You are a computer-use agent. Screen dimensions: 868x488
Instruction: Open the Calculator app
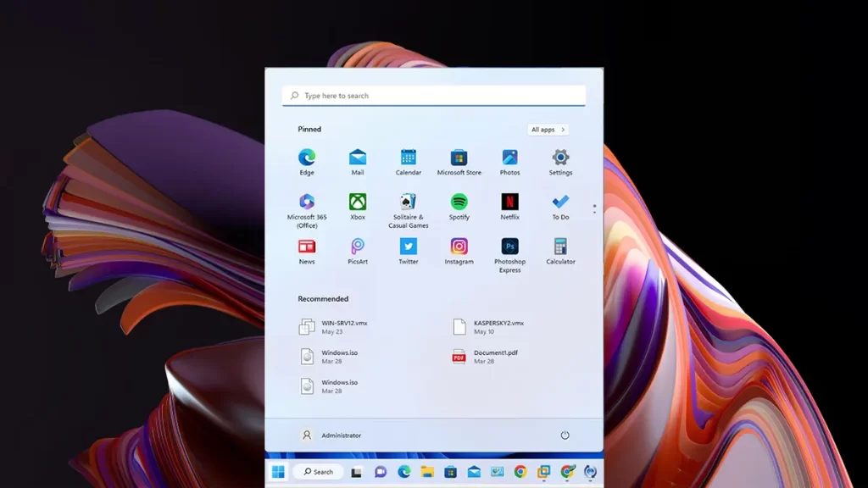tap(560, 247)
